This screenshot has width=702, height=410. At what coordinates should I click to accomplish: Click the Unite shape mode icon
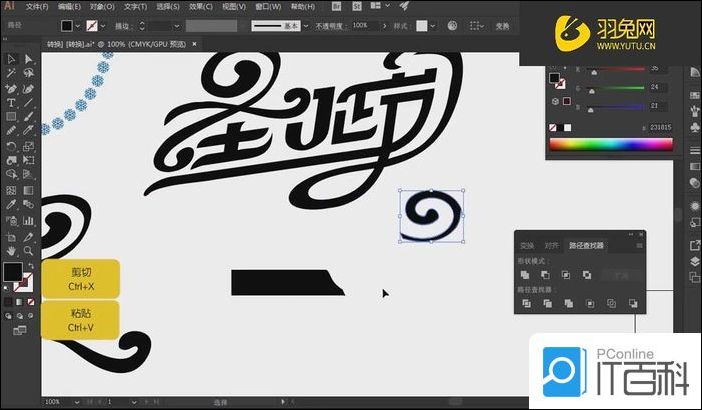[x=525, y=275]
